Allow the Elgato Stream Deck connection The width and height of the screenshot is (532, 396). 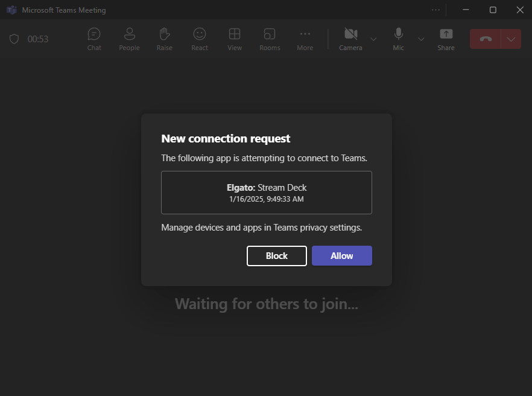(x=341, y=256)
